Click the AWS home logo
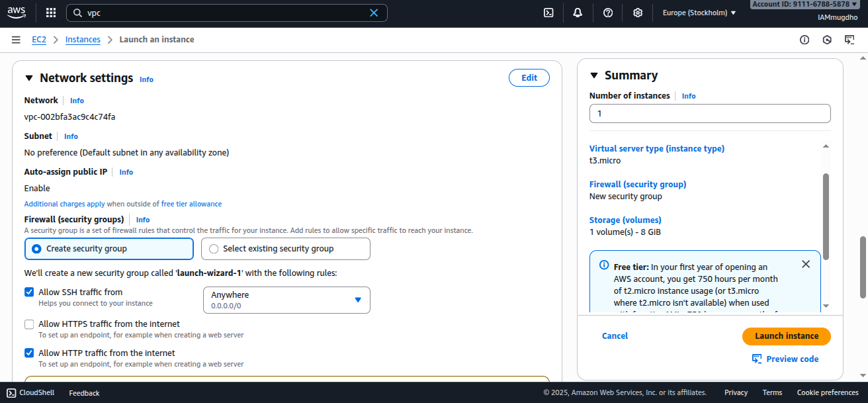 coord(17,12)
